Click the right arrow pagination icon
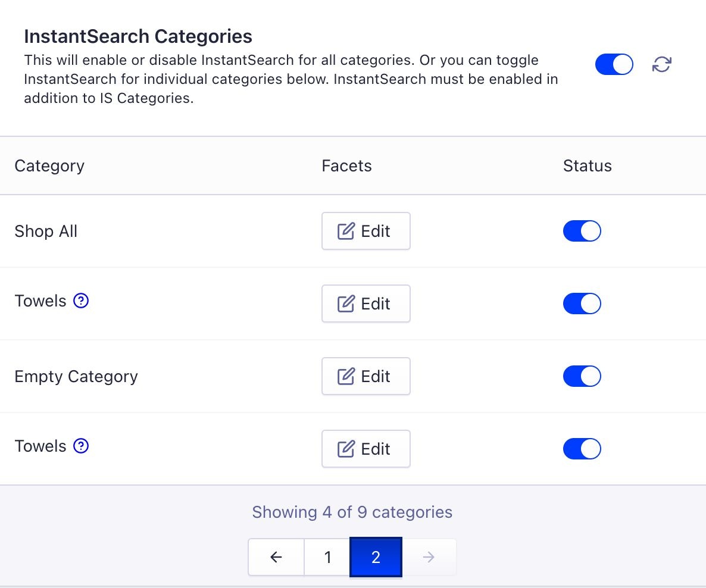This screenshot has width=706, height=588. [429, 557]
